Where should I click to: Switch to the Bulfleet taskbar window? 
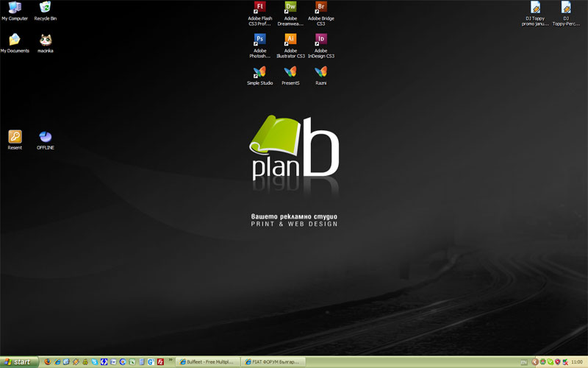(209, 362)
